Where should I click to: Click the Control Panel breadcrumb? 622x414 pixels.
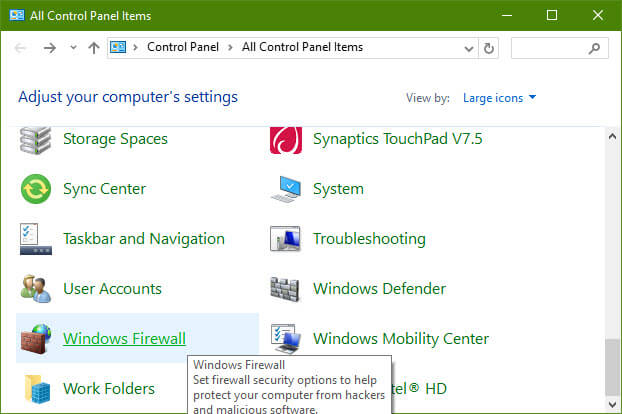coord(183,47)
